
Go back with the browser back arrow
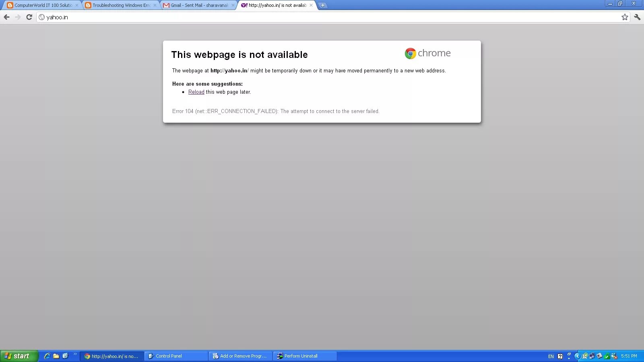[6, 17]
